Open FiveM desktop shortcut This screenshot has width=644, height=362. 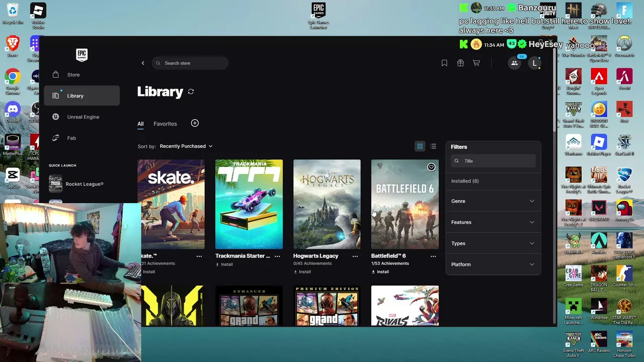point(624,79)
